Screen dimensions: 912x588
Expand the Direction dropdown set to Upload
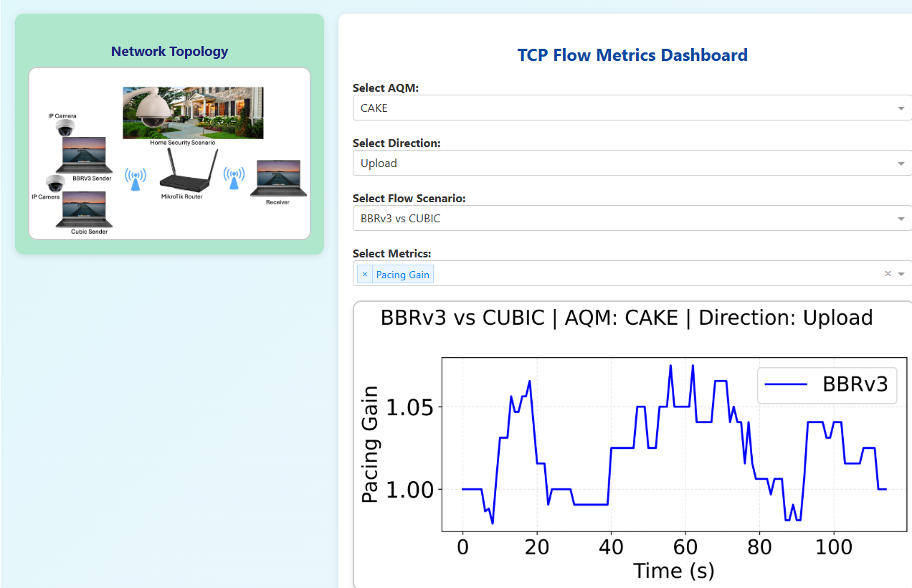coord(631,163)
